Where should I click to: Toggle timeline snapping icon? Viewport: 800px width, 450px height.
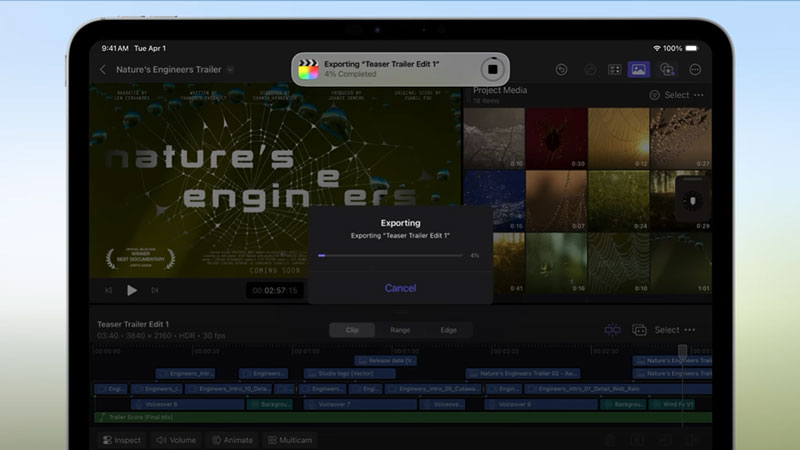[x=612, y=330]
